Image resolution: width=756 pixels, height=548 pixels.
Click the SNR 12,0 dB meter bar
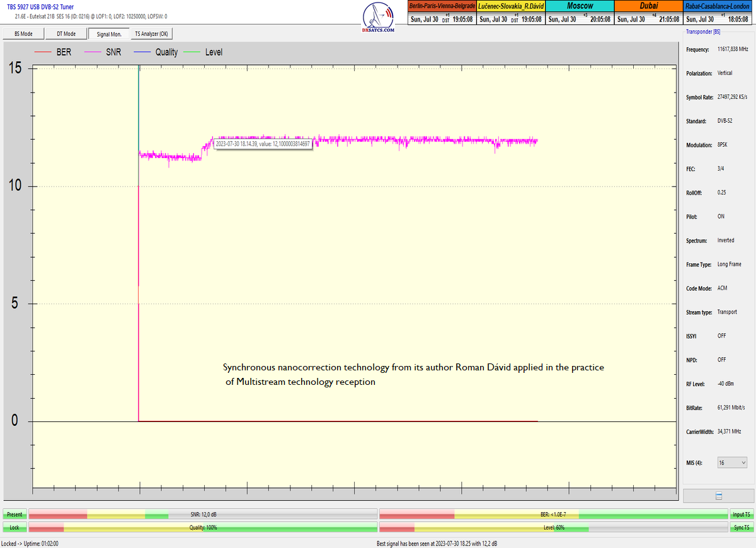click(202, 515)
